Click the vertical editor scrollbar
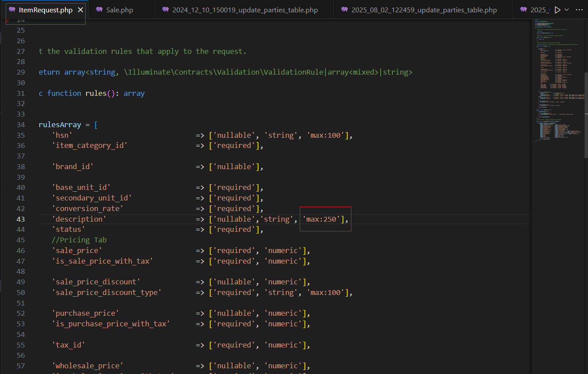The image size is (588, 374). (586, 115)
